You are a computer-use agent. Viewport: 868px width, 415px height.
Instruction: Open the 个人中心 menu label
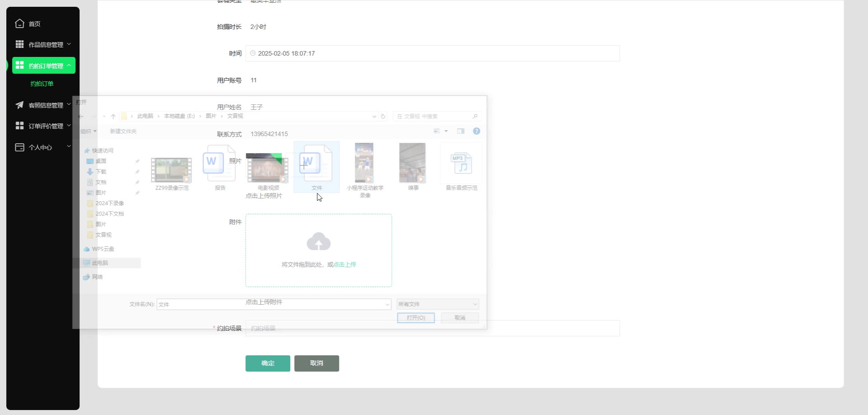tap(40, 147)
